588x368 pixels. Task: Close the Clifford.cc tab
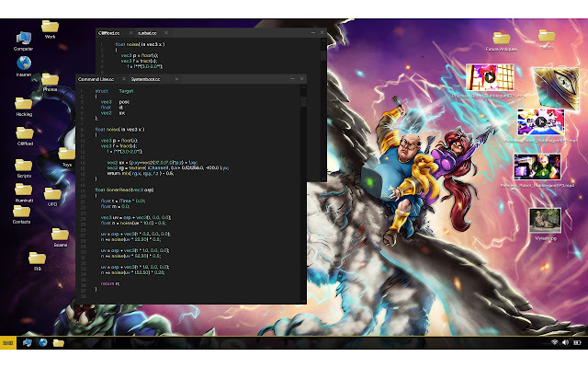[x=130, y=33]
